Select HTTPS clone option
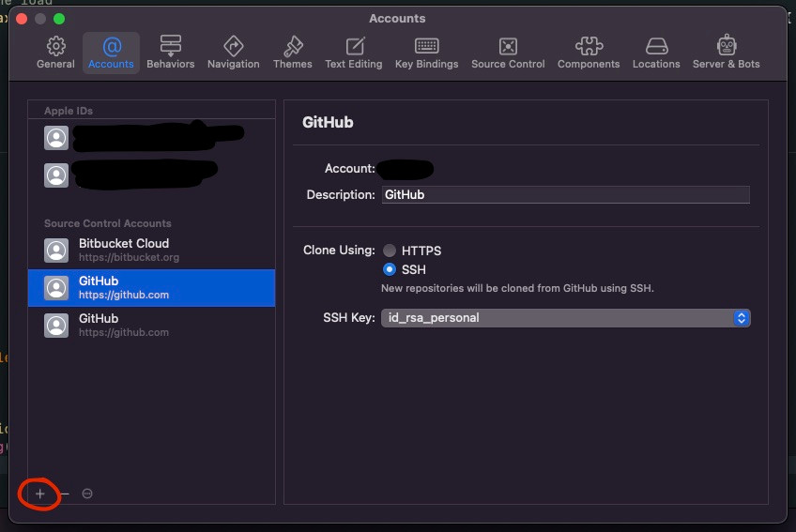The width and height of the screenshot is (796, 532). 390,251
